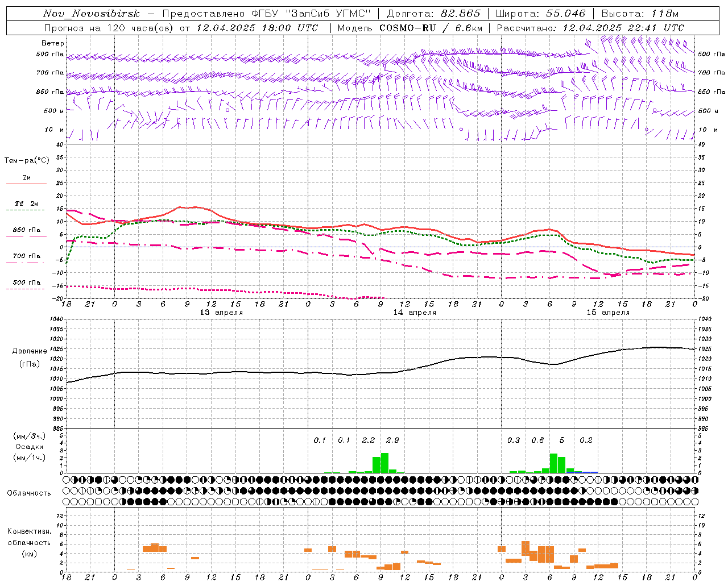
Task: Select the 2м entry in the temperature legend
Action: click(x=27, y=177)
